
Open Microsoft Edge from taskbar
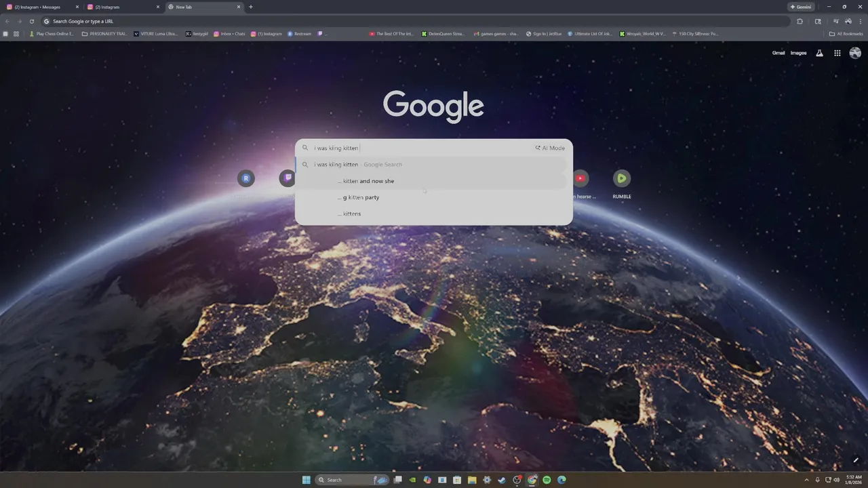561,480
